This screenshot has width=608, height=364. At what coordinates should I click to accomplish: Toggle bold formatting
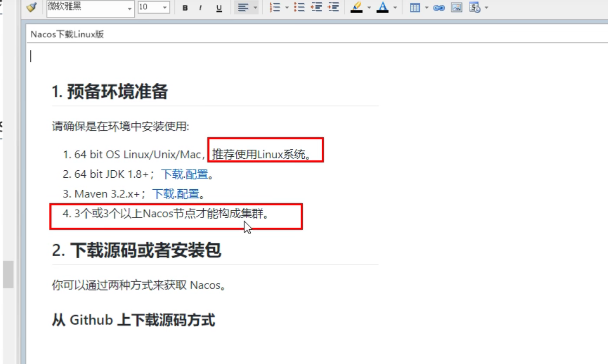[185, 8]
